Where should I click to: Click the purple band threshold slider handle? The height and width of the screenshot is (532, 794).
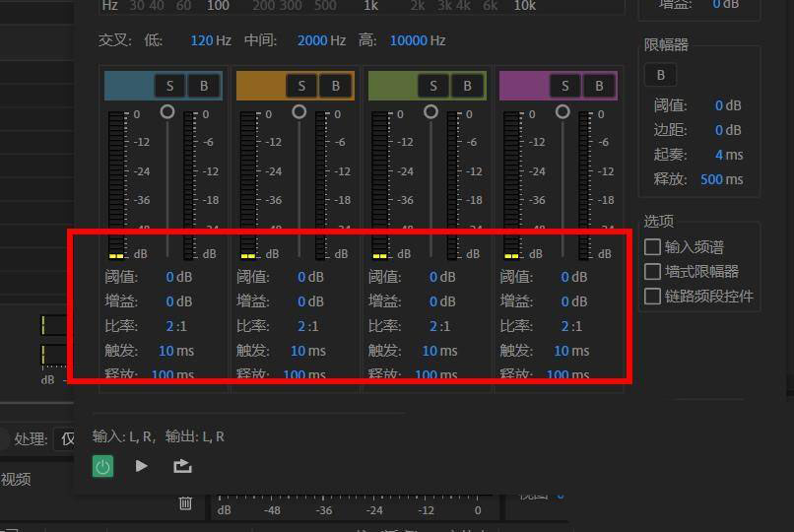(x=562, y=111)
